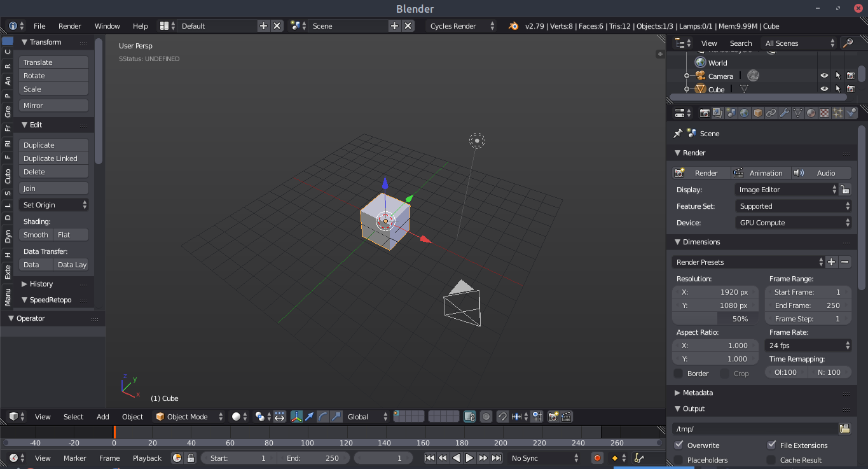Open the Object Mode dropdown

[189, 417]
